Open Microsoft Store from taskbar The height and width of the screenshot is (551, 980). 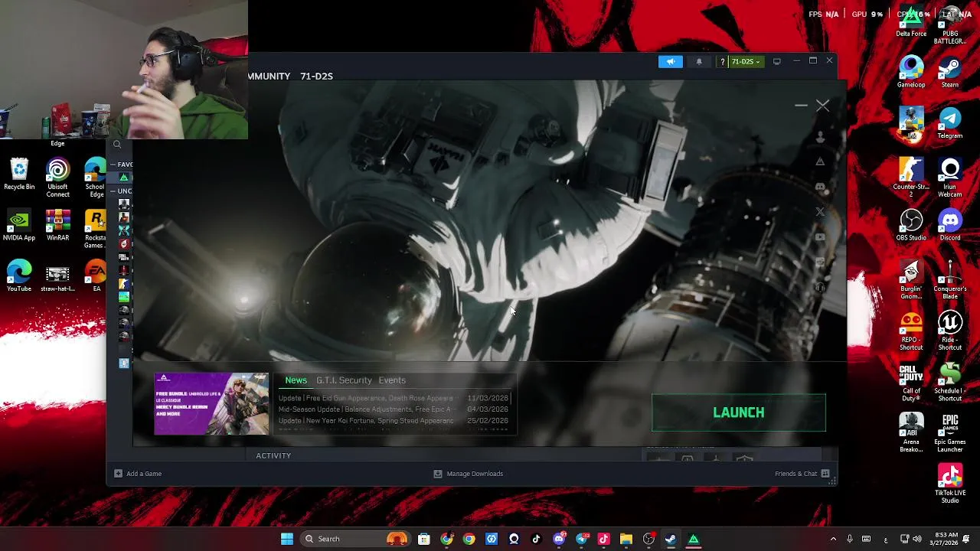pos(423,539)
